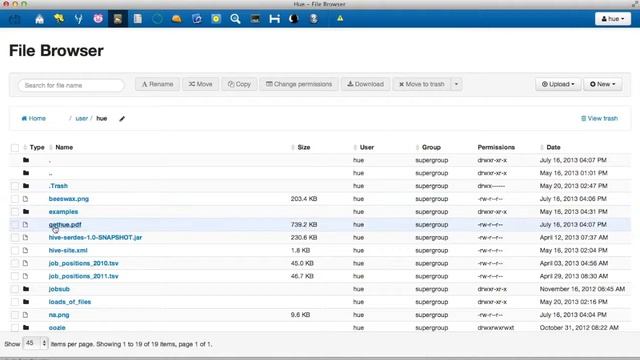
Task: Check the box for jobsub folder
Action: (x=15, y=289)
